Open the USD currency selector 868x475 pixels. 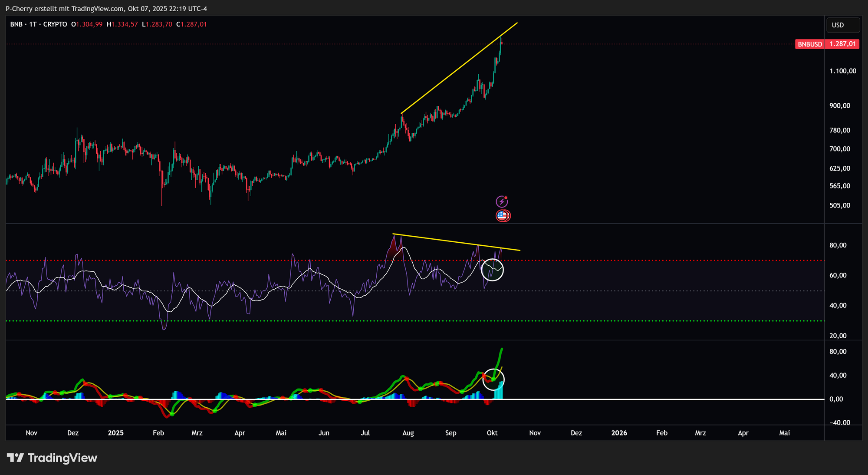842,25
